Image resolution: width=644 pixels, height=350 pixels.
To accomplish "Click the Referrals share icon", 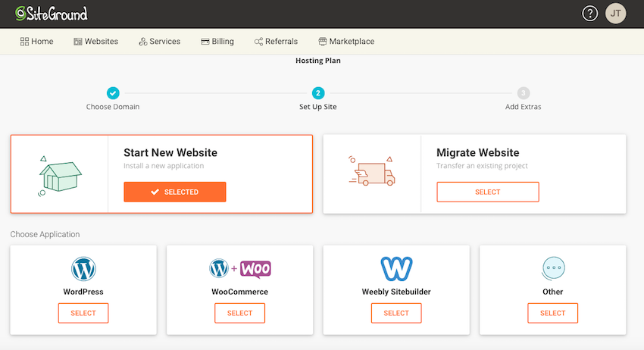I will click(x=258, y=42).
